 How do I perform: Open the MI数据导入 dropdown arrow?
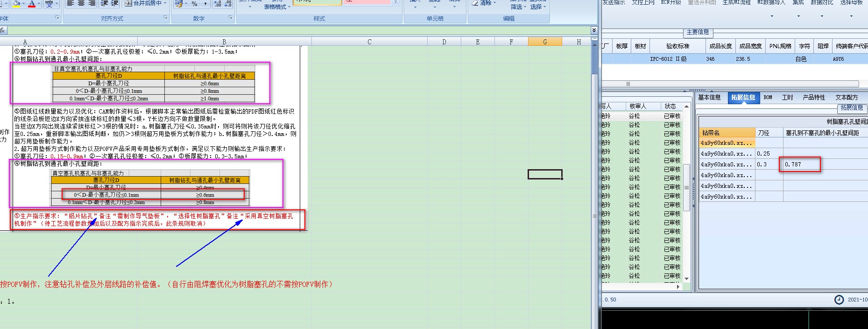coord(771,16)
